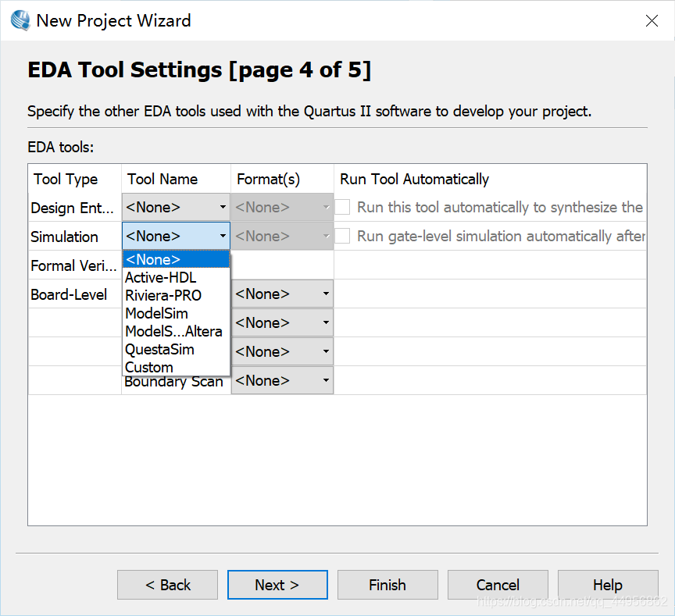Choose ModelSim simulation tool
Screen dimensions: 675x616
(x=176, y=314)
